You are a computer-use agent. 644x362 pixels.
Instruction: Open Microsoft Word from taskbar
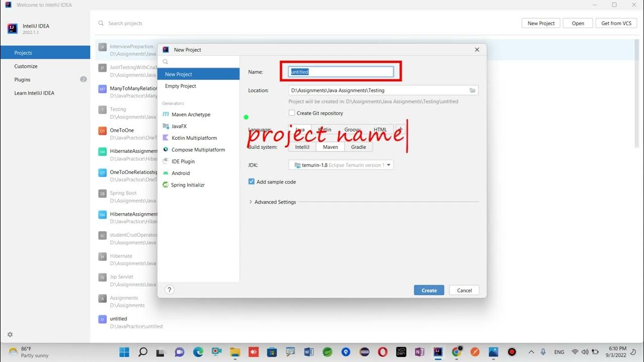308,352
